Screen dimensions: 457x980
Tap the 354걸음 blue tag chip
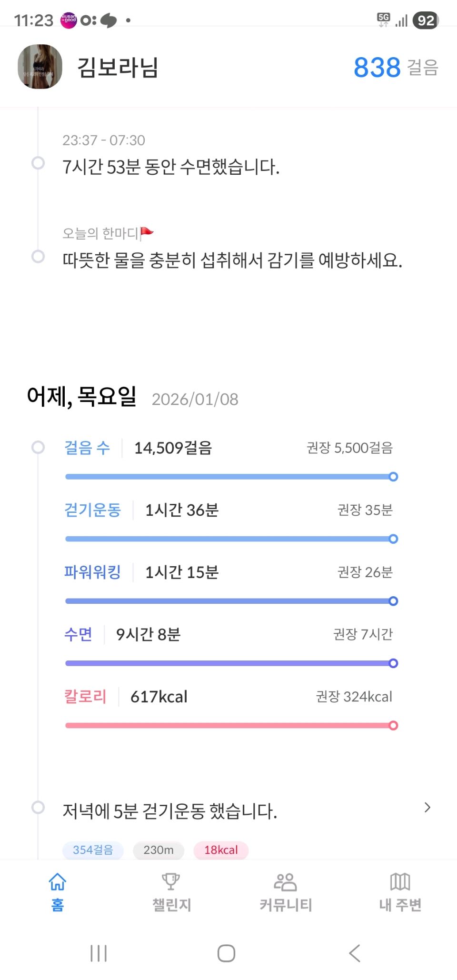(93, 850)
